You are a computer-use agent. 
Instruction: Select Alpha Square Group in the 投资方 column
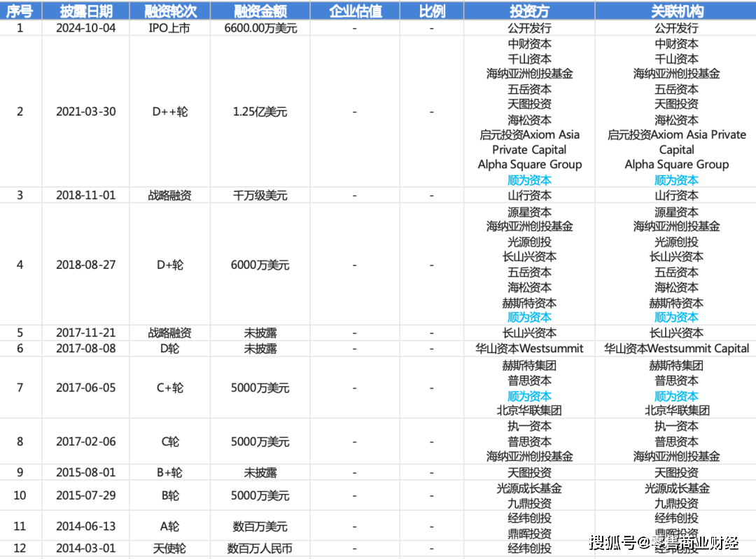[530, 165]
